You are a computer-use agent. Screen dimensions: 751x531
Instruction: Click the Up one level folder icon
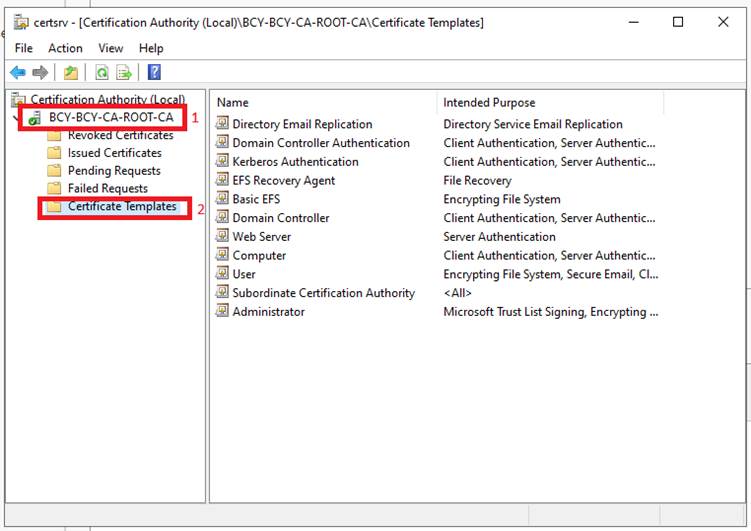[71, 73]
